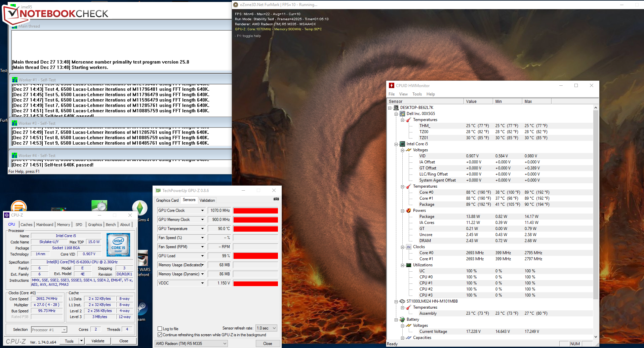Image resolution: width=644 pixels, height=348 pixels.
Task: Click the GPU Load red graph bar
Action: 256,256
